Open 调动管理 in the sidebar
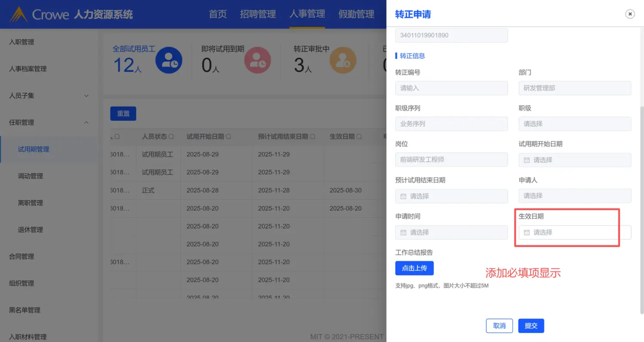 tap(30, 176)
